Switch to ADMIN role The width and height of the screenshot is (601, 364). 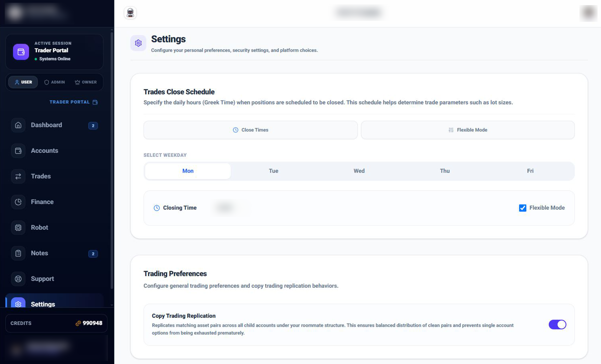click(x=55, y=82)
